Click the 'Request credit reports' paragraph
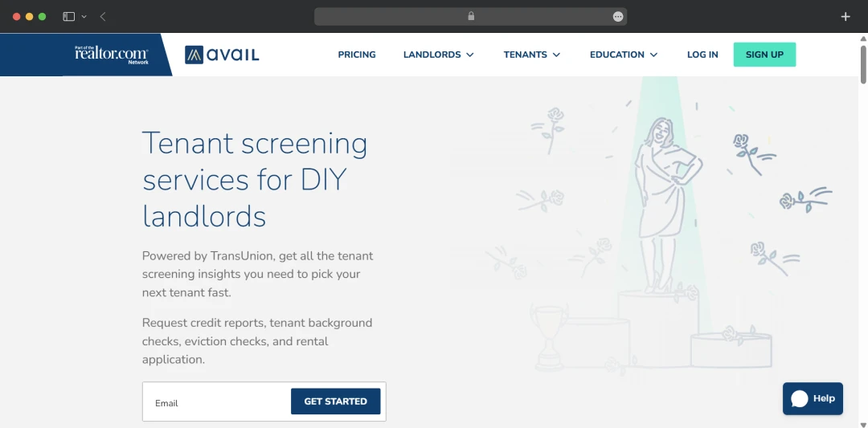 click(257, 340)
